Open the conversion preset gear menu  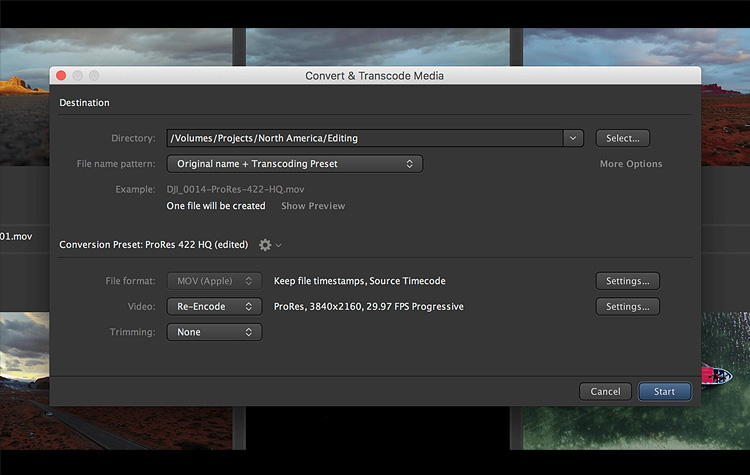270,245
